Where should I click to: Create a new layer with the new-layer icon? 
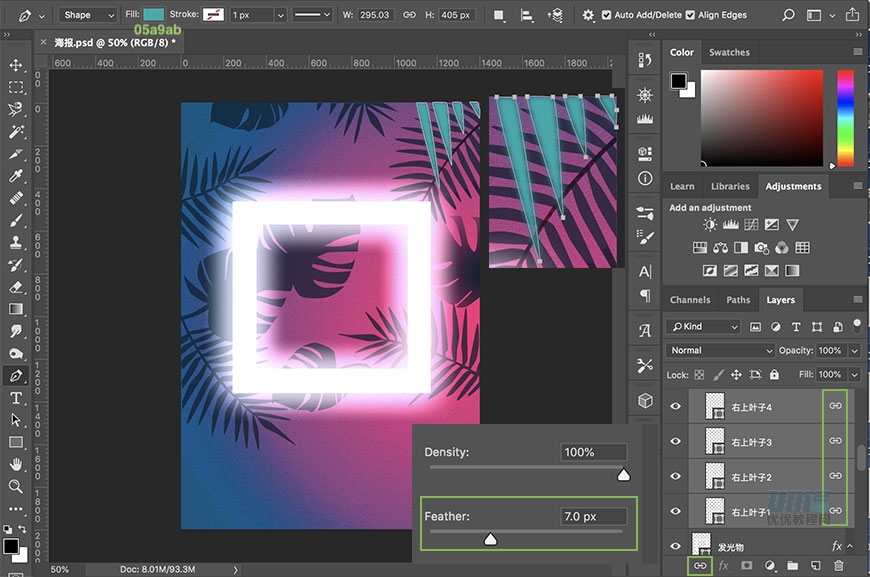(x=816, y=566)
